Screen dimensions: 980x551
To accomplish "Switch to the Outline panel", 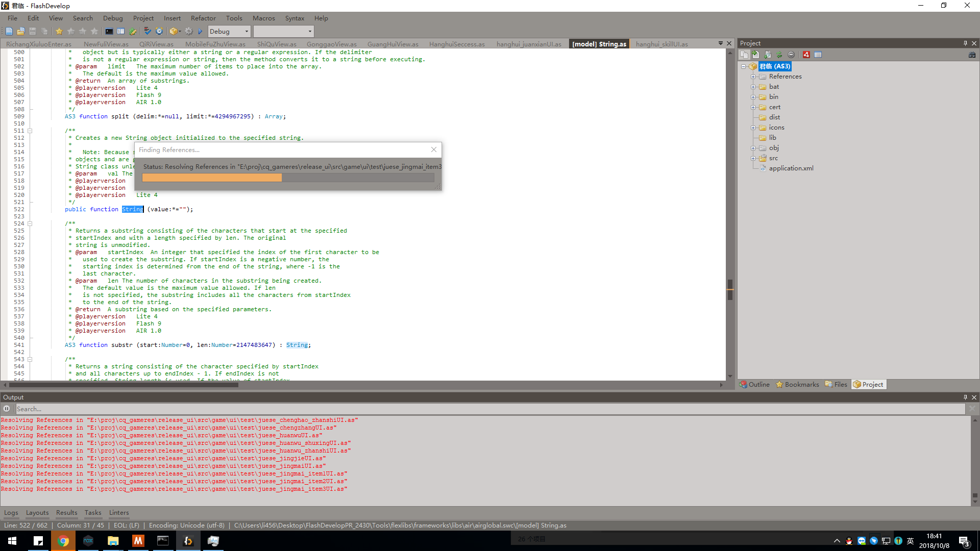I will (755, 384).
